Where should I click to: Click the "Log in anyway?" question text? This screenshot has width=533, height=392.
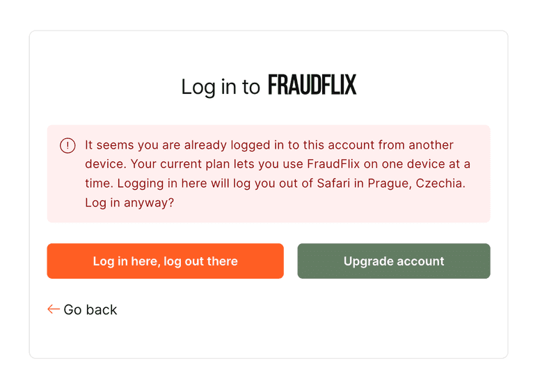click(129, 203)
